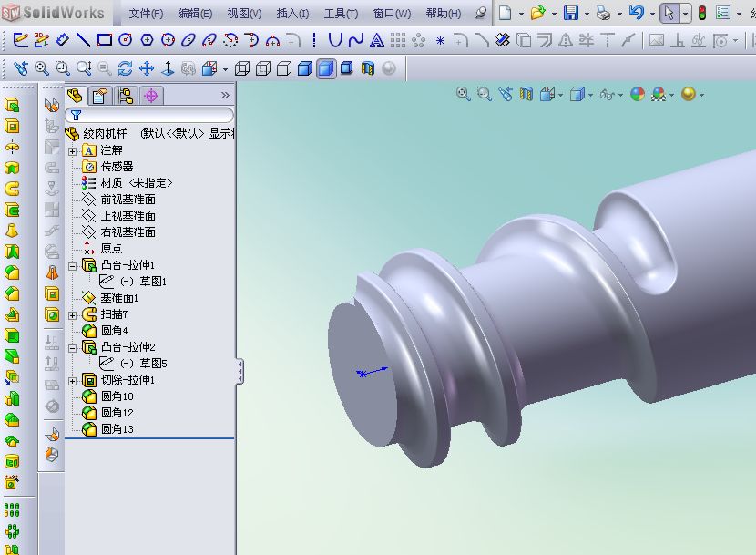Select the Point sketch tool
The image size is (756, 555).
click(x=440, y=41)
